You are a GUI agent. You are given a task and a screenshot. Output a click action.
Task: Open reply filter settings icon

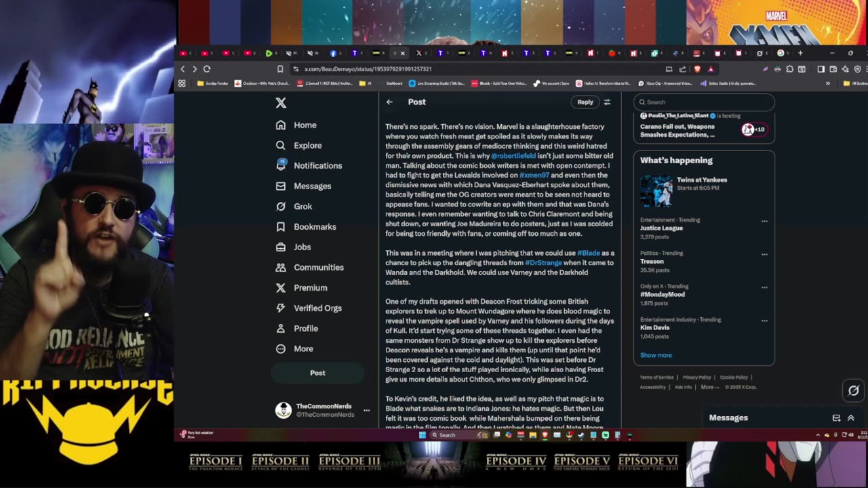tap(607, 102)
